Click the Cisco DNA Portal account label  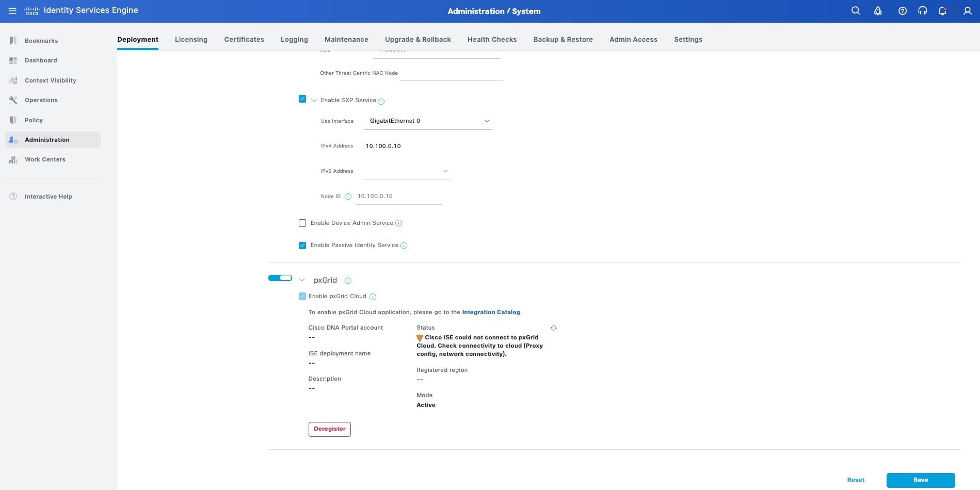click(345, 328)
